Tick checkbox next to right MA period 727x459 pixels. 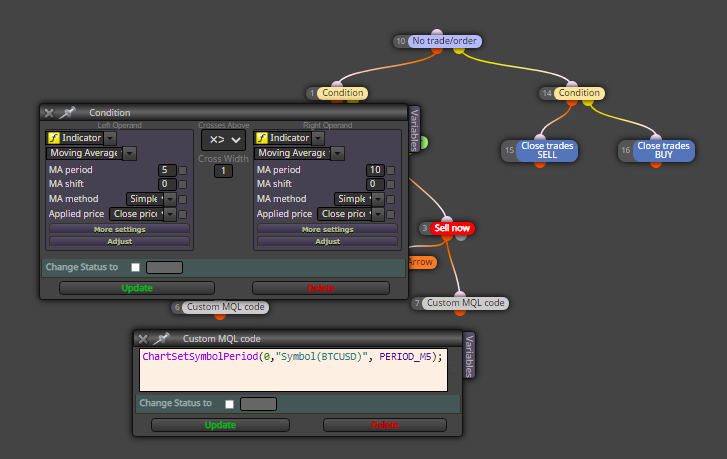(x=391, y=170)
